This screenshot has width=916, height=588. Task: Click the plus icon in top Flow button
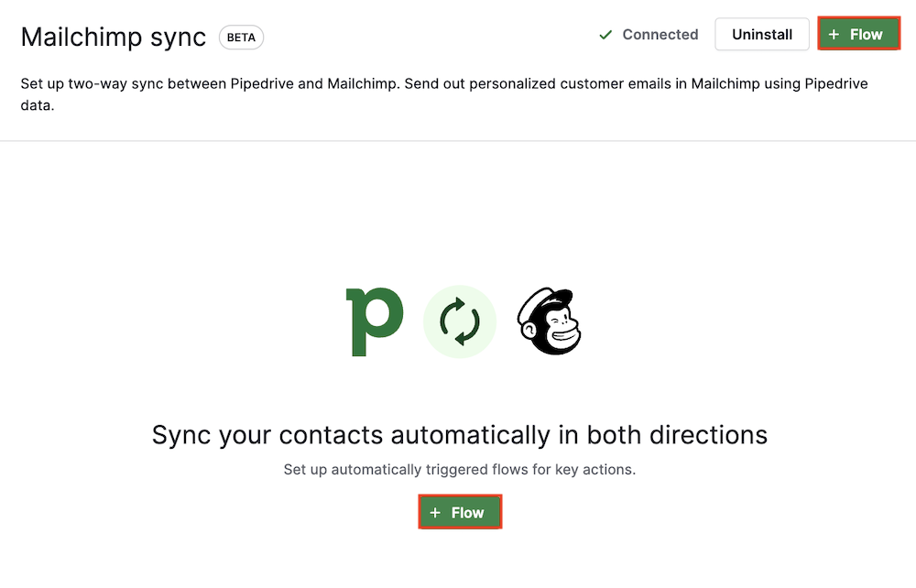[x=834, y=35]
